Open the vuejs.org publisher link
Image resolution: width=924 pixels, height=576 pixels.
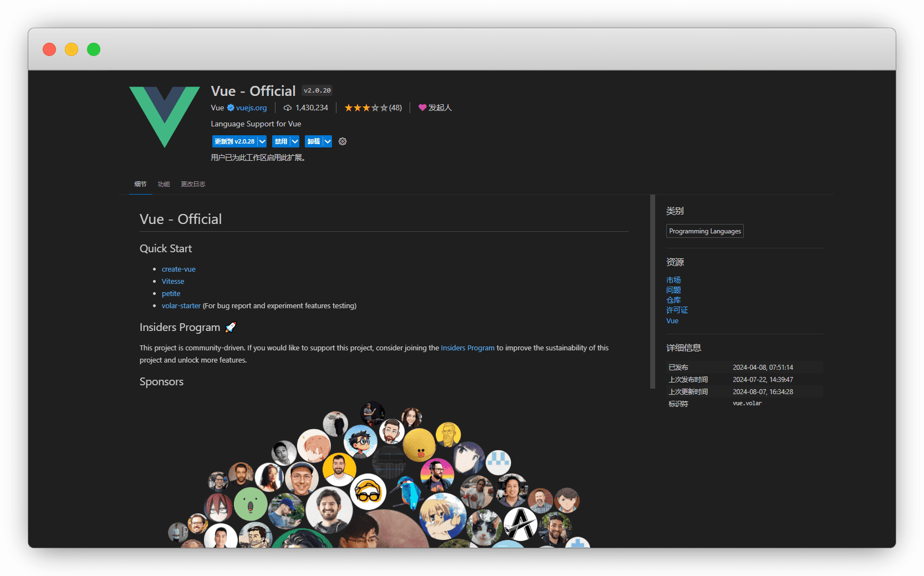tap(251, 108)
